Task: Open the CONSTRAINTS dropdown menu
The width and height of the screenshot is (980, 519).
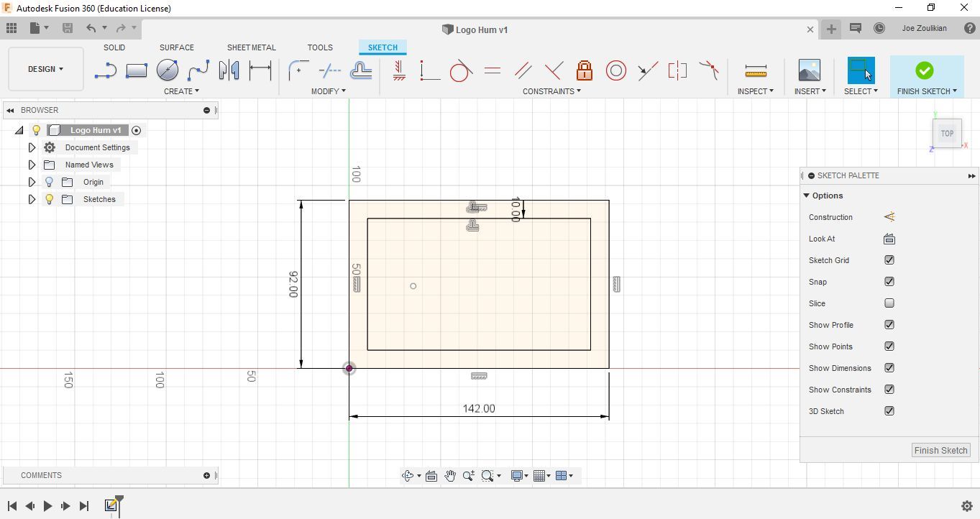Action: click(x=551, y=91)
